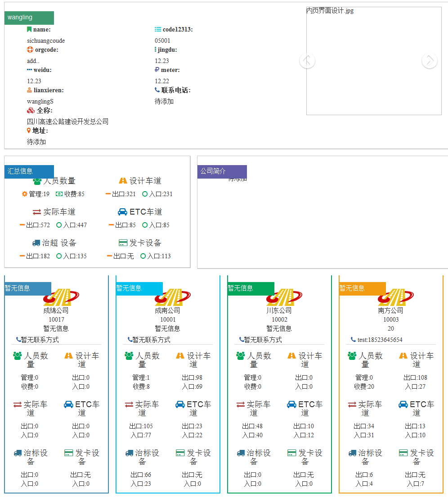Viewport: 448px width, 498px height.
Task: Click the green bookmark icon beside name
Action: tap(29, 30)
